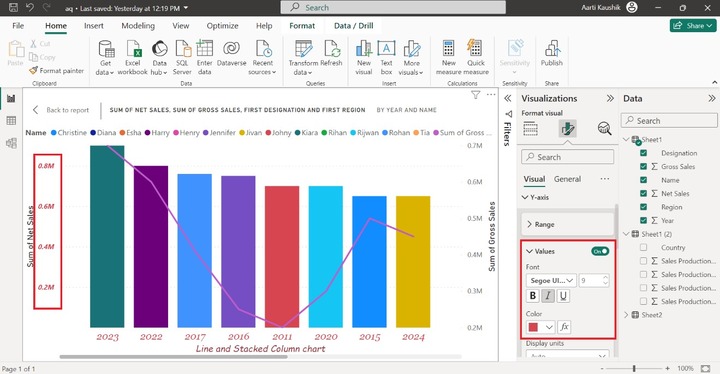The image size is (720, 374).
Task: Uncheck the Designation field
Action: click(x=643, y=153)
